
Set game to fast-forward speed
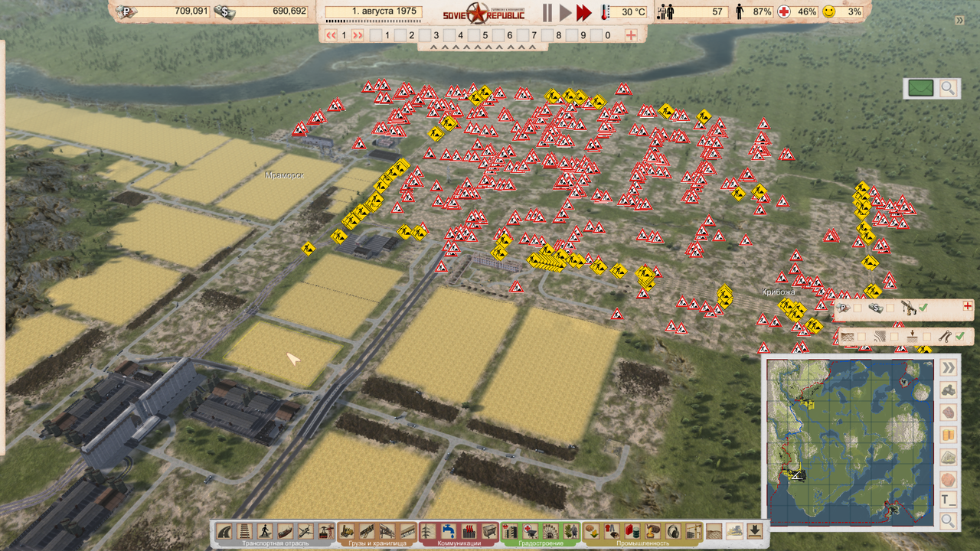tap(584, 12)
